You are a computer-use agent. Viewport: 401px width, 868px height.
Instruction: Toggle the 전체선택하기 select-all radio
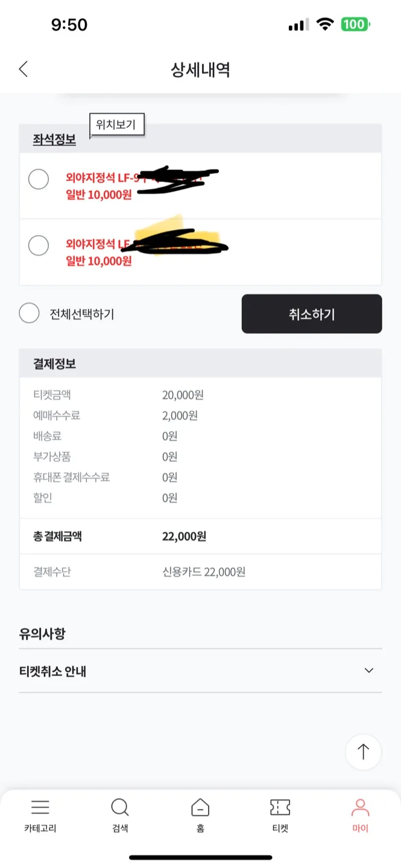(29, 313)
